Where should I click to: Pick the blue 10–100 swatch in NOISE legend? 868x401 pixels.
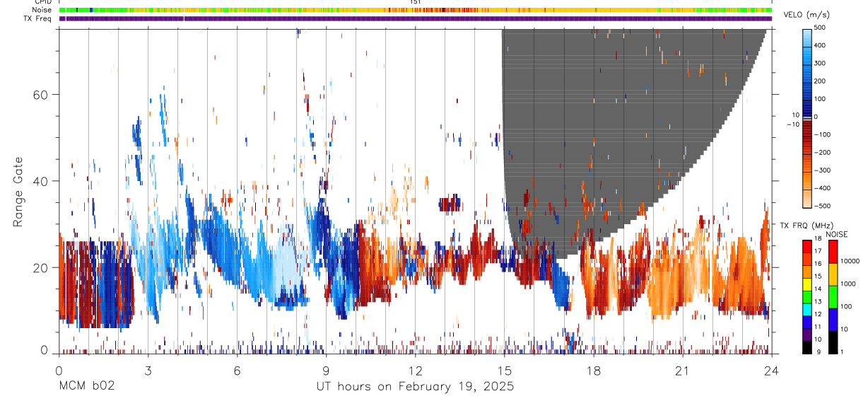click(x=832, y=319)
